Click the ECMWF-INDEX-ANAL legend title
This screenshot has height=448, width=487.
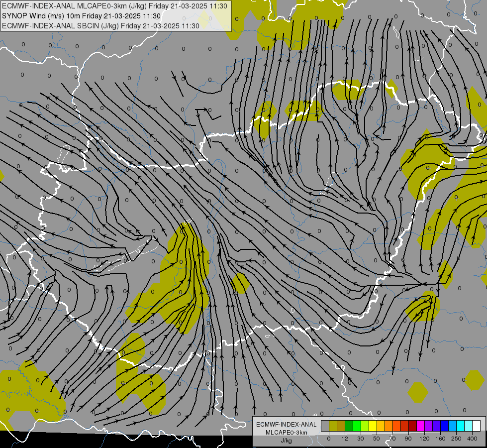pos(287,425)
